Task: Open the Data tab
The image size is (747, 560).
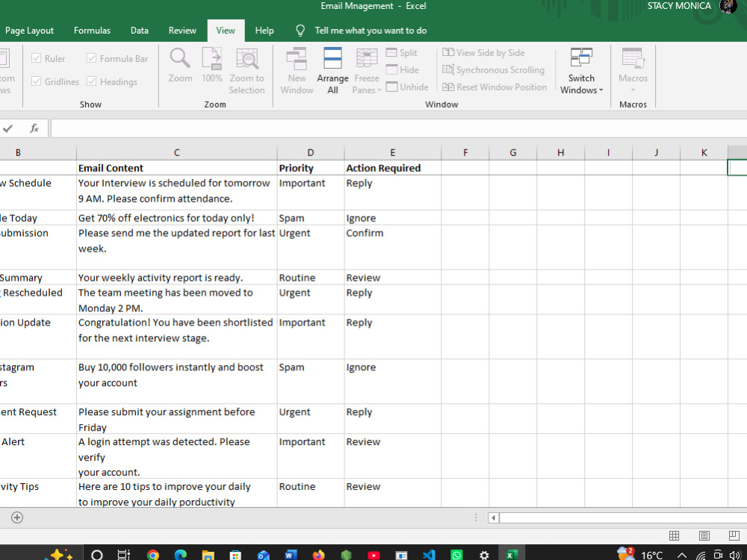Action: pyautogui.click(x=139, y=31)
